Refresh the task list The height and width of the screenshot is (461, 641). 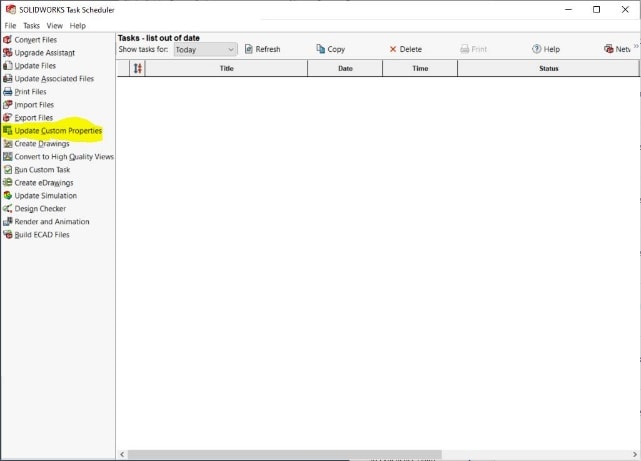[x=262, y=49]
